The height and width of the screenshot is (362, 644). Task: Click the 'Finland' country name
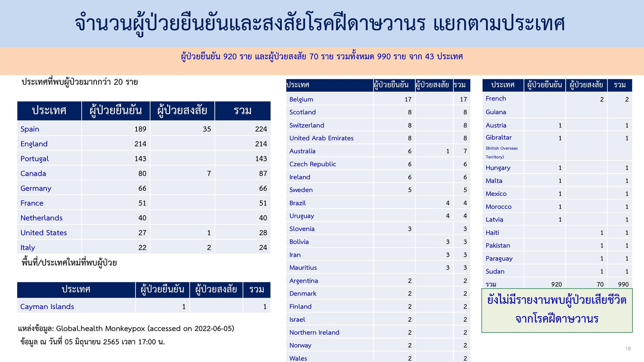[300, 307]
